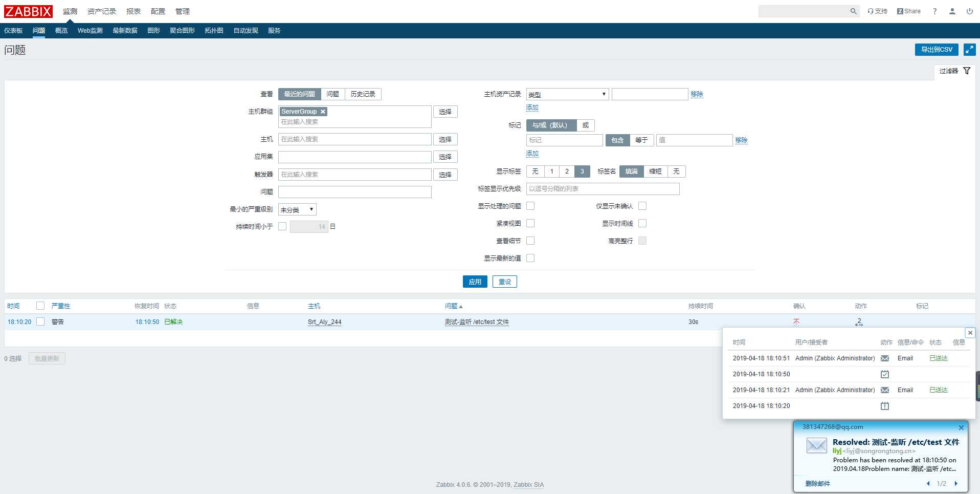The image size is (980, 494).
Task: Select 或 tag evaluation option
Action: (x=586, y=125)
